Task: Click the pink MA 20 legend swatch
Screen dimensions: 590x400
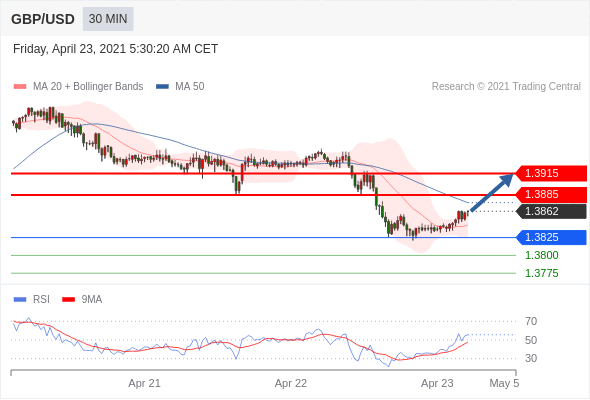Action: tap(20, 87)
